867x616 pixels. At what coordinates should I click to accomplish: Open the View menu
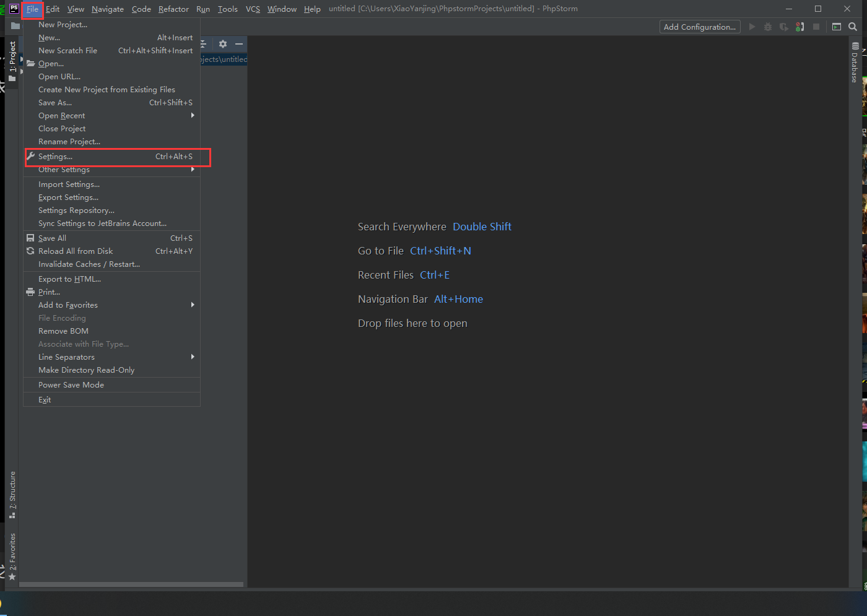tap(76, 9)
